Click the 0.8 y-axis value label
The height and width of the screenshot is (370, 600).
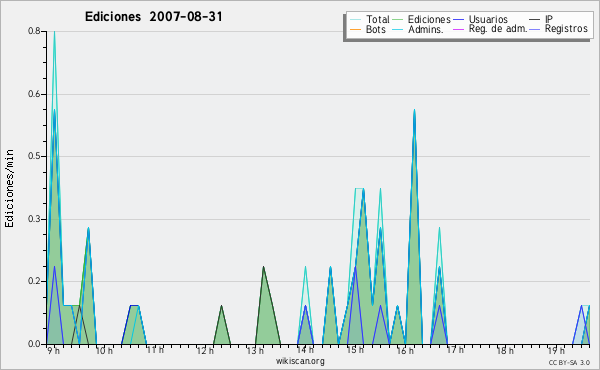pyautogui.click(x=34, y=31)
